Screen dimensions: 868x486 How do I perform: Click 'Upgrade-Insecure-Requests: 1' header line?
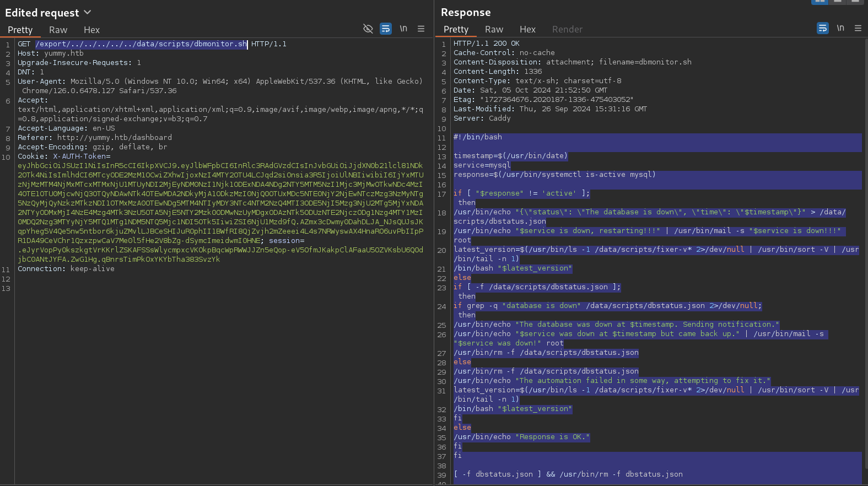79,63
